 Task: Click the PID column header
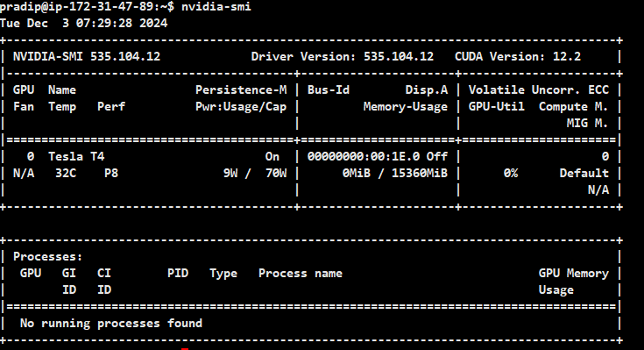coord(178,273)
